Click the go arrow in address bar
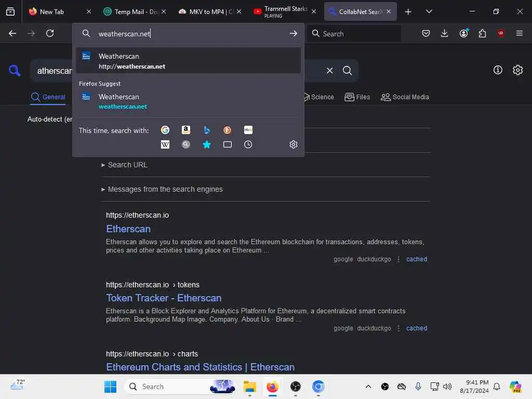 tap(293, 34)
